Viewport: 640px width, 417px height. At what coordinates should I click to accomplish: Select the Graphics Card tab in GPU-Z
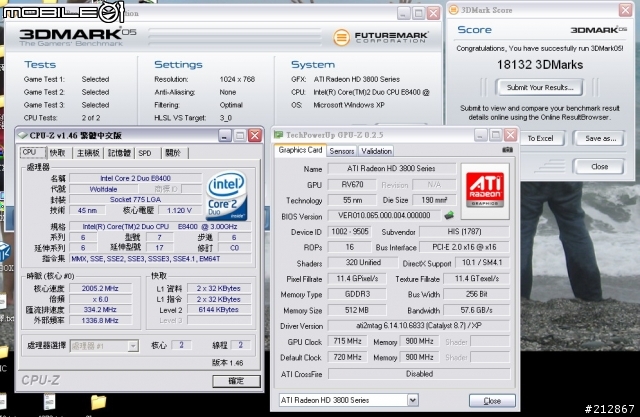tap(300, 150)
